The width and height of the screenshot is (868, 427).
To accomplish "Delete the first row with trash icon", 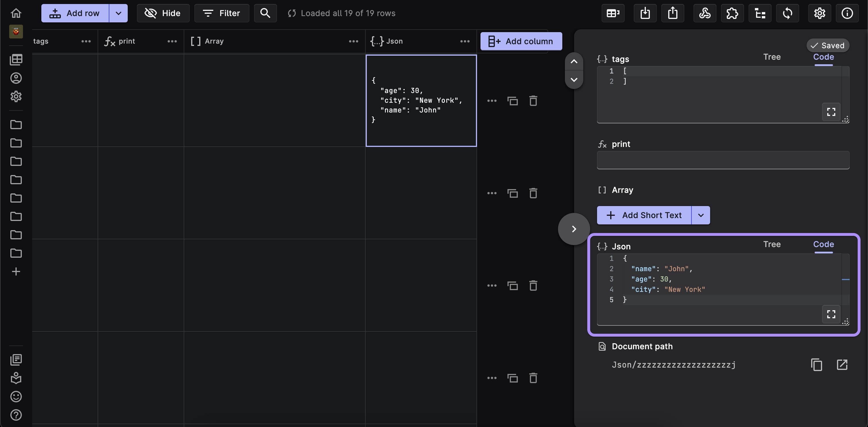I will [533, 101].
